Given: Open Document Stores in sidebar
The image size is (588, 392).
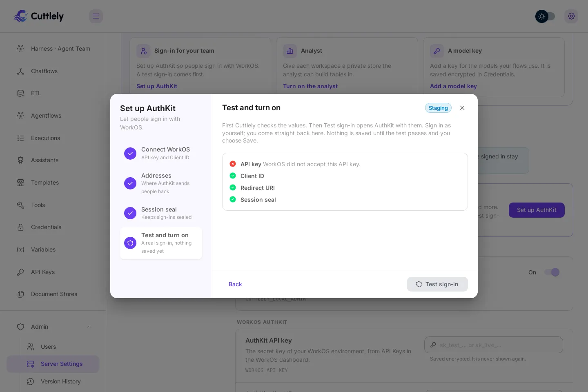Looking at the screenshot, I should [x=53, y=294].
